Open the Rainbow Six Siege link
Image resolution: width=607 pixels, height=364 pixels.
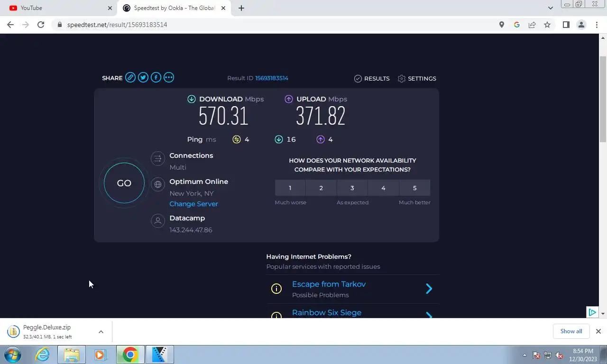(x=327, y=312)
